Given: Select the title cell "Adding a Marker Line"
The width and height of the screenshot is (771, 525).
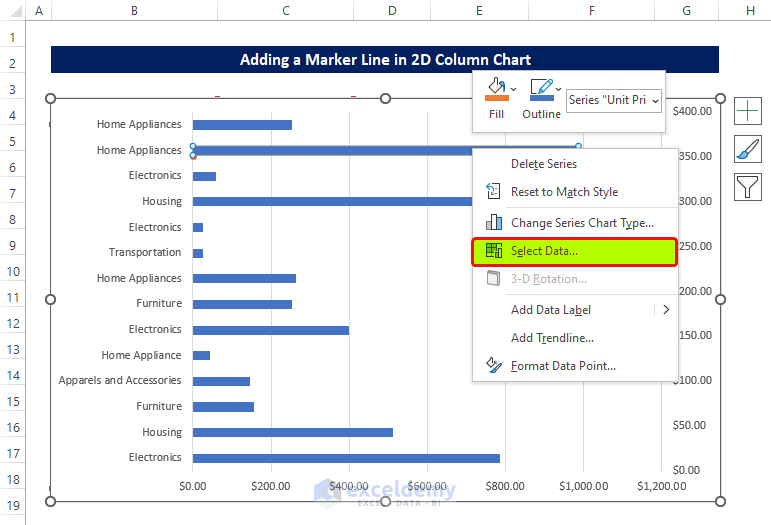Looking at the screenshot, I should [385, 60].
